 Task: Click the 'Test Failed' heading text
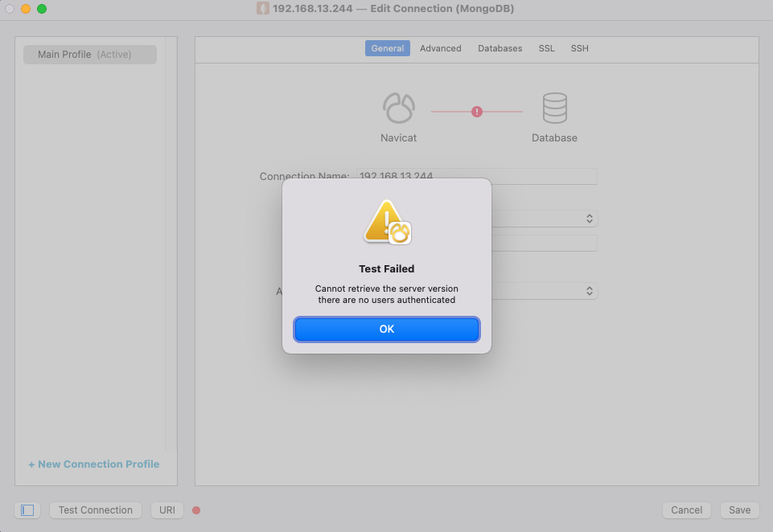point(386,269)
